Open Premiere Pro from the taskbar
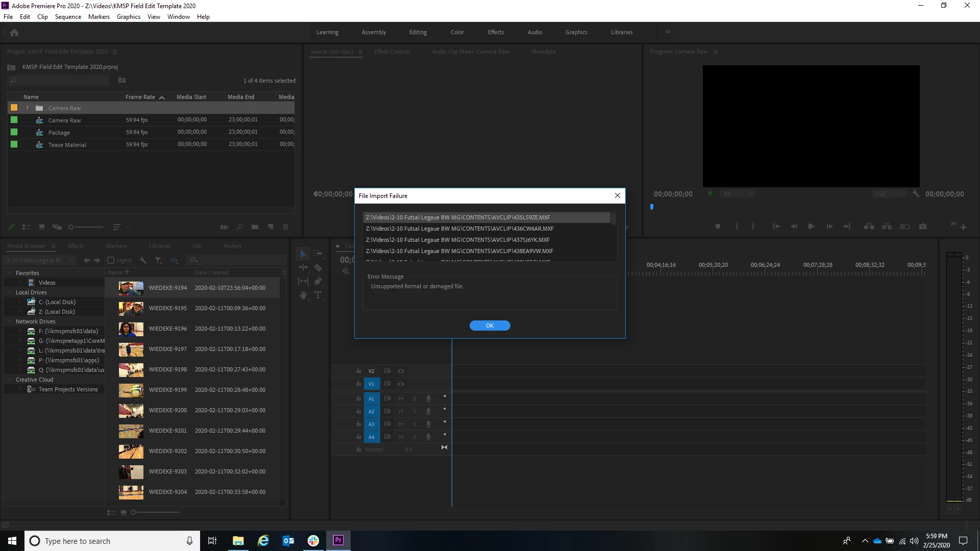980x551 pixels. (x=338, y=540)
